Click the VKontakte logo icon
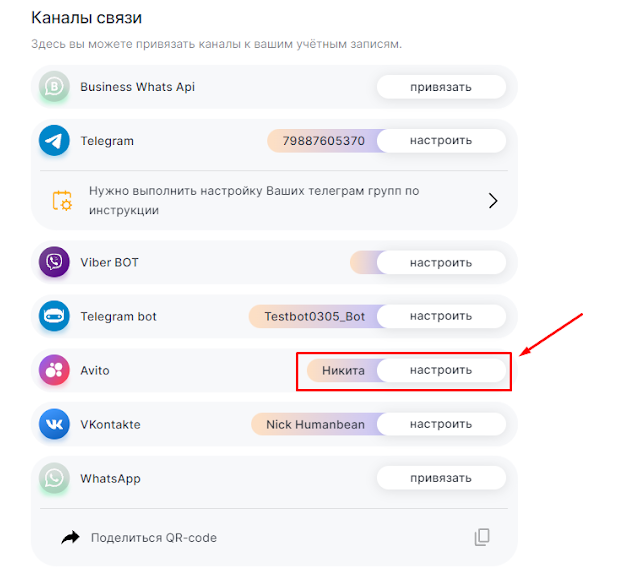 (x=54, y=425)
